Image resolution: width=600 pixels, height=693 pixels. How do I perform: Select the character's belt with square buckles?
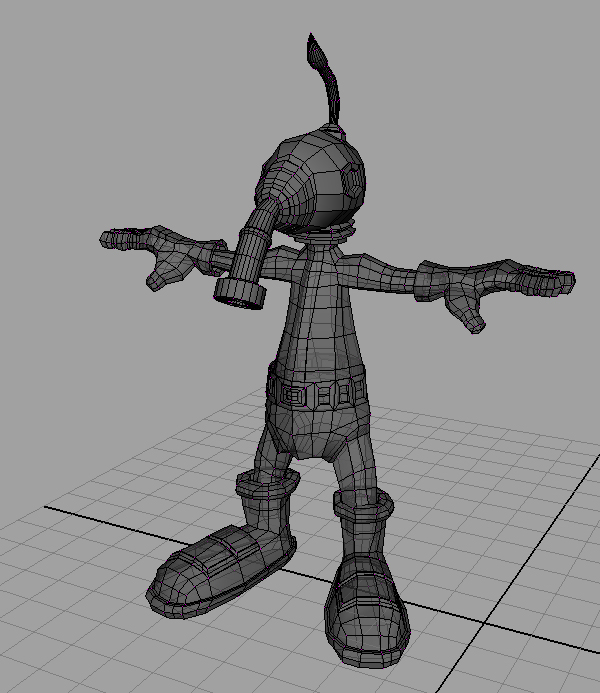pos(317,391)
